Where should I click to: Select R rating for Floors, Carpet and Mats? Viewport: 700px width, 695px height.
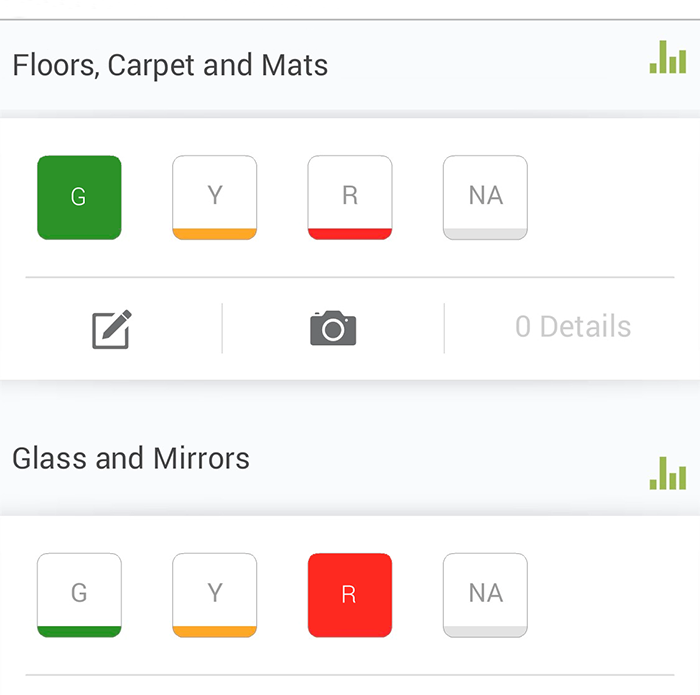(349, 195)
